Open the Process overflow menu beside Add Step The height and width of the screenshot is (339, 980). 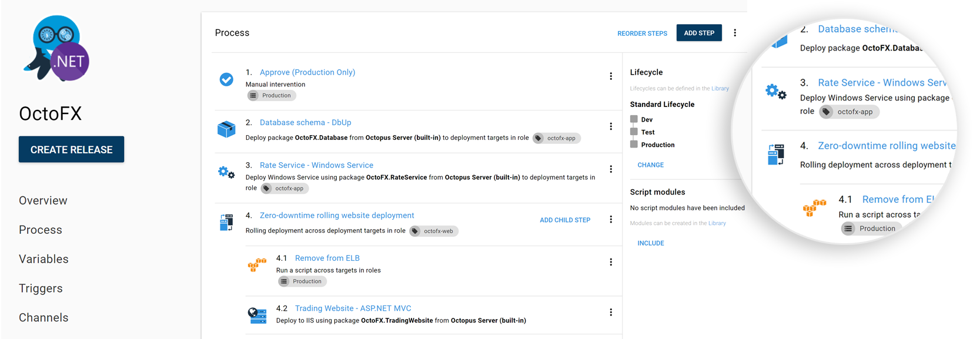[x=734, y=33]
